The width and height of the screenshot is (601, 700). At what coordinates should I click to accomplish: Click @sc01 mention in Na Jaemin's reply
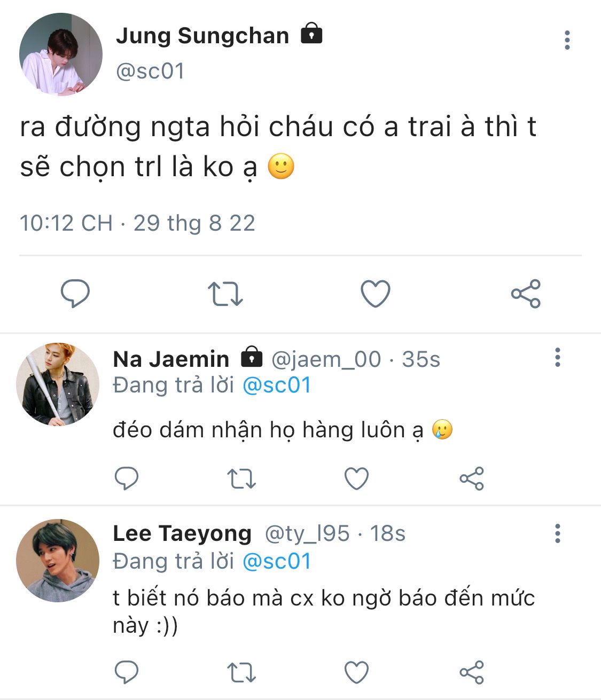point(277,385)
